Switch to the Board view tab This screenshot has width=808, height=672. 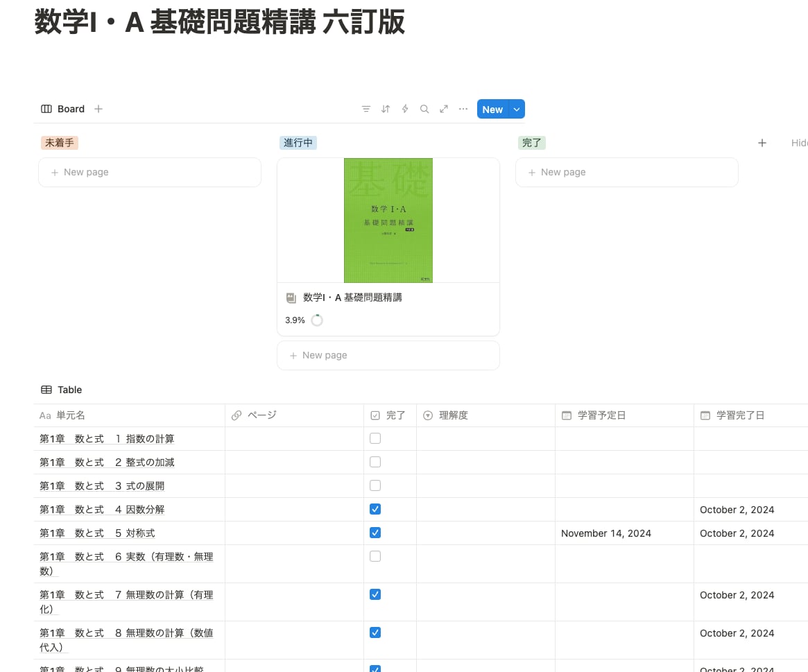point(63,109)
